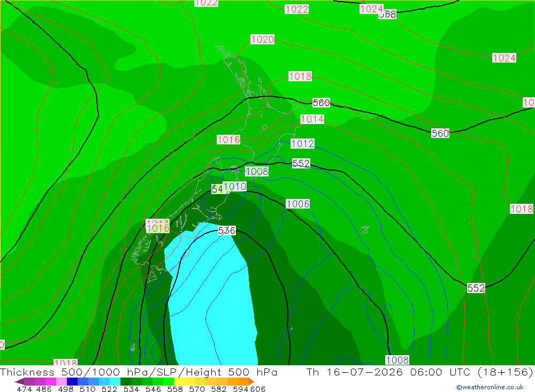
Task: Select the light pink legend swatch
Action: (x=62, y=381)
